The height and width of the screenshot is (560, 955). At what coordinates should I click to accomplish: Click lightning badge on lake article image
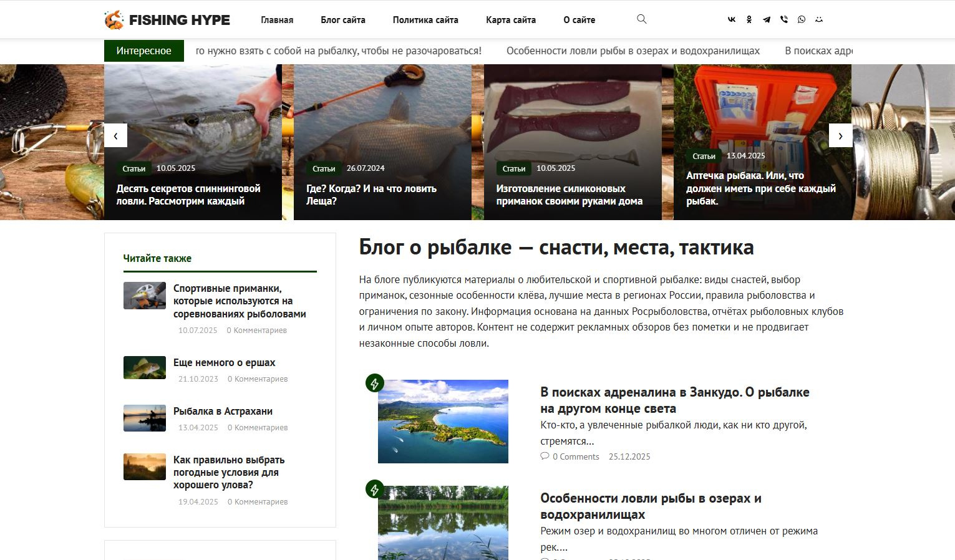click(374, 489)
